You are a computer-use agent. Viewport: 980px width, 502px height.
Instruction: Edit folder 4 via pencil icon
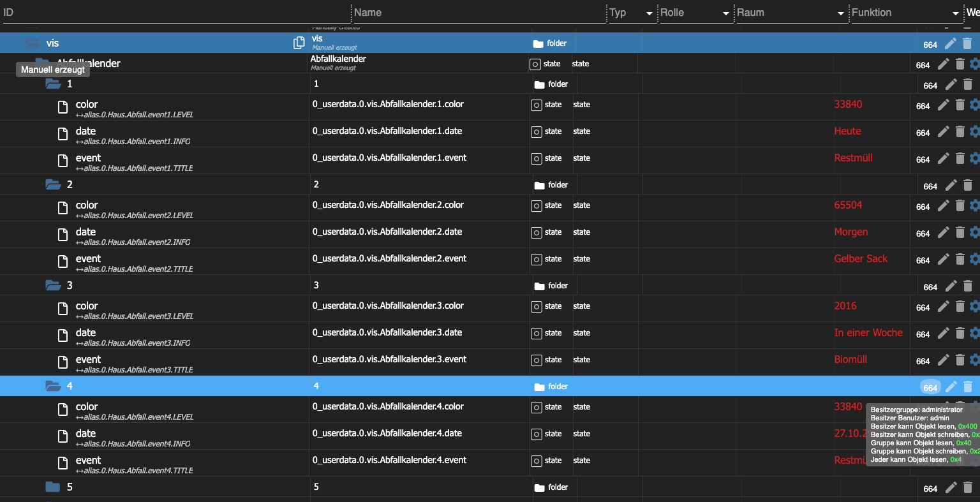pos(951,387)
